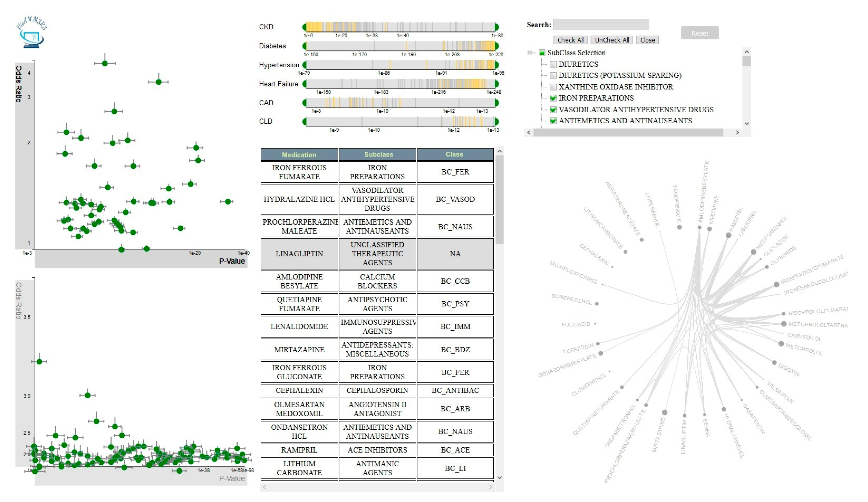This screenshot has height=502, width=868.
Task: Click the Hypertension slider left green handle
Action: tap(304, 65)
